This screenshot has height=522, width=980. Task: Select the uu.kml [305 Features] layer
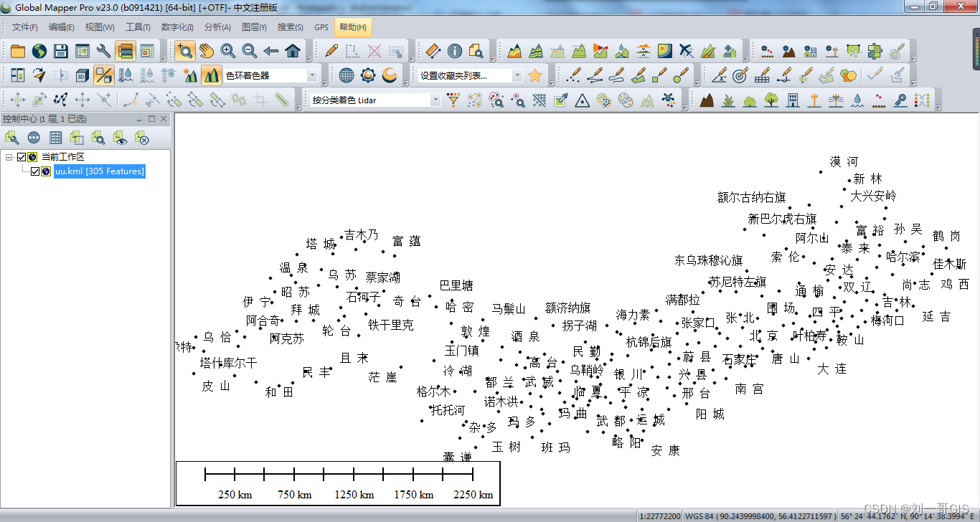point(100,171)
